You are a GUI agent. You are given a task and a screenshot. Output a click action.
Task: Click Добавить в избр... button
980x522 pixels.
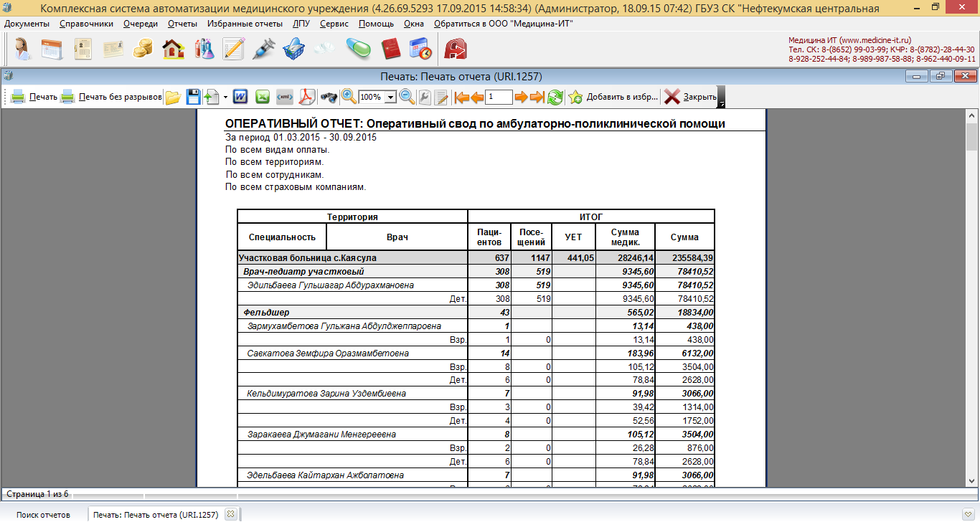point(613,97)
